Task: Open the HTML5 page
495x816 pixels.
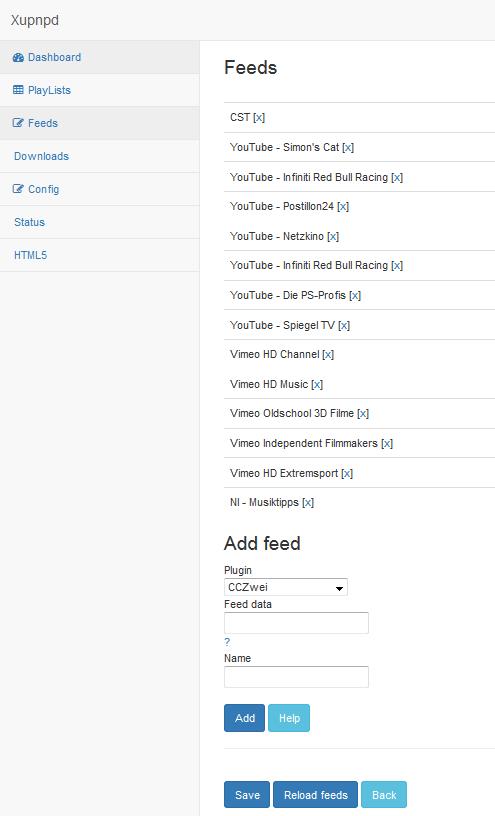Action: pos(99,255)
